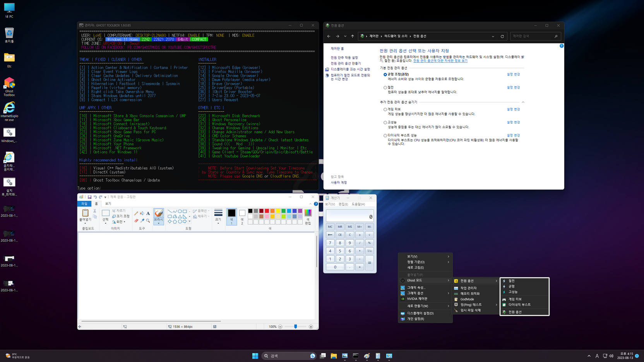This screenshot has width=644, height=362.
Task: Open the Recycle Bin desktop icon
Action: [x=9, y=35]
